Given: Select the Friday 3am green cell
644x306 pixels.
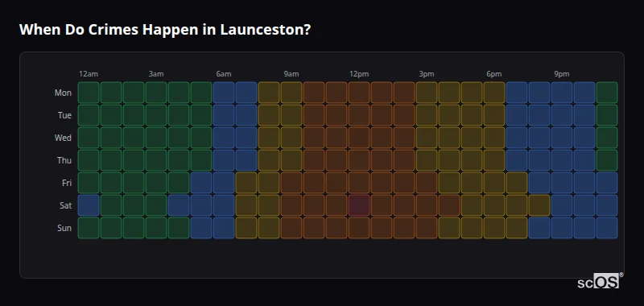Looking at the screenshot, I should click(x=156, y=183).
